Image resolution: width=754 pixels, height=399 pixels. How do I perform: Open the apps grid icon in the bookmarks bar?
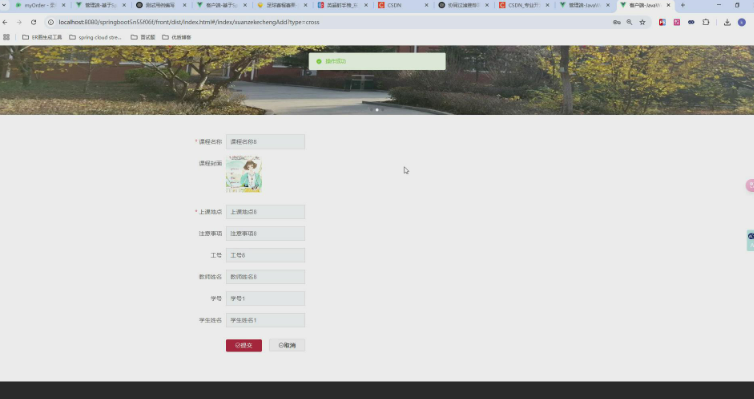pos(6,37)
